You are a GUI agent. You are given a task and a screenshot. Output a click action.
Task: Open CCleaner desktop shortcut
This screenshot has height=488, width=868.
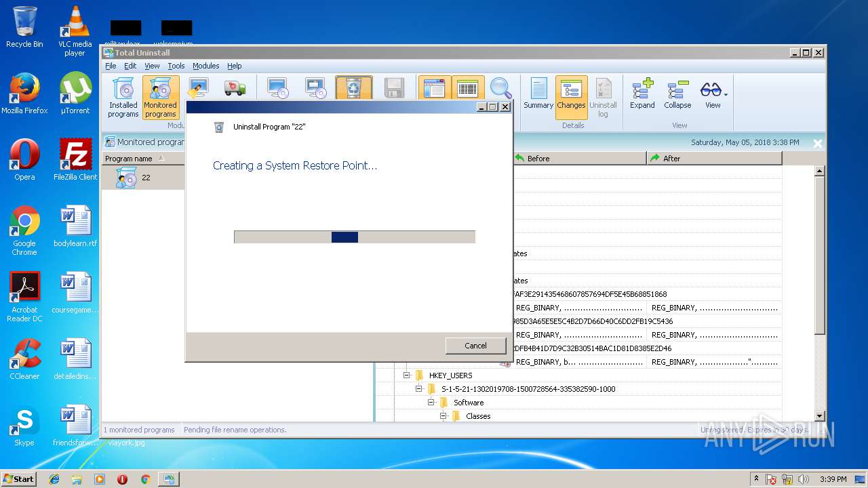(24, 359)
